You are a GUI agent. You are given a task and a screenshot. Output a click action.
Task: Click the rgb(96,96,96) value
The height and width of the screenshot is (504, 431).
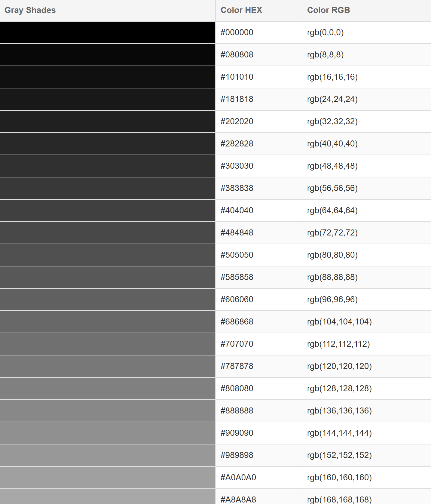point(332,300)
